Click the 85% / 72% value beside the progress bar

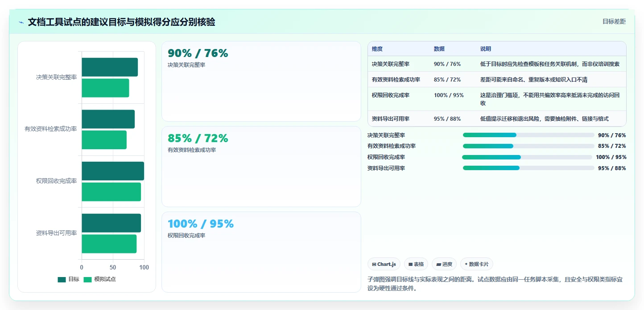pyautogui.click(x=612, y=146)
